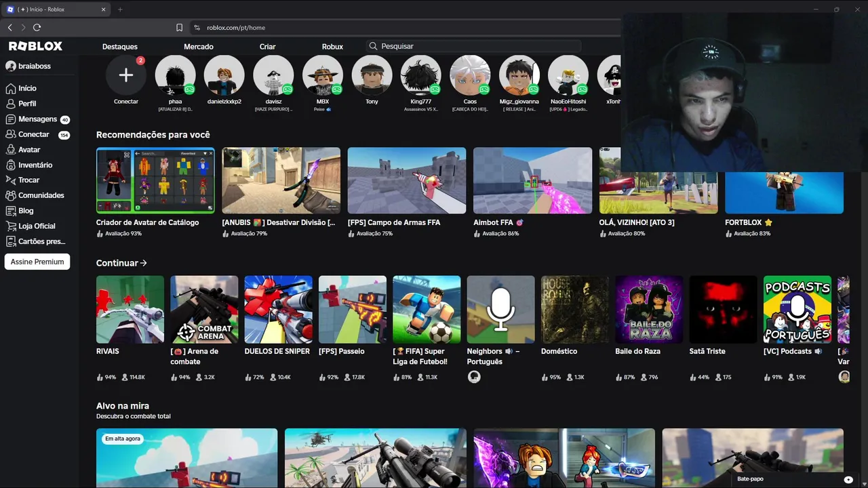The image size is (868, 488).
Task: Open ANUBIS Desativar Divisão game
Action: point(281,180)
